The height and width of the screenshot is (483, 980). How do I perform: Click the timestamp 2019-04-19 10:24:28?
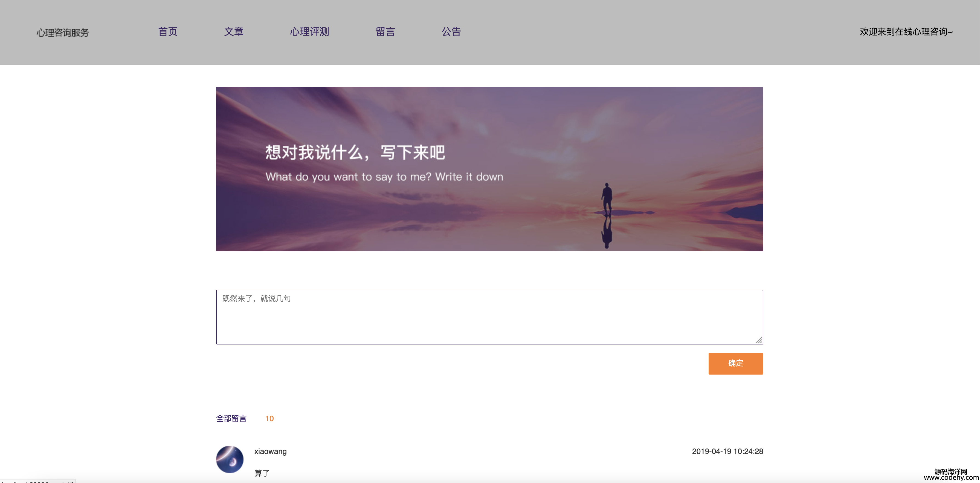pos(727,451)
